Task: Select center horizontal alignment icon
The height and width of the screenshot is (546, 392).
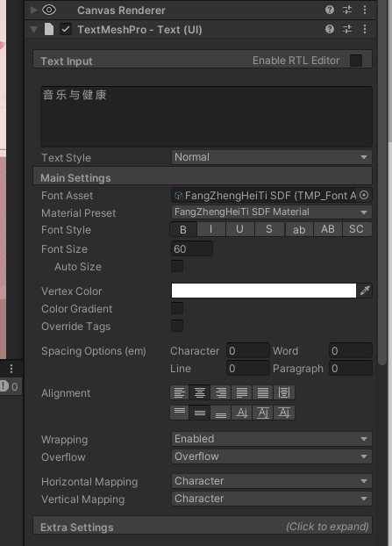Action: pyautogui.click(x=200, y=392)
